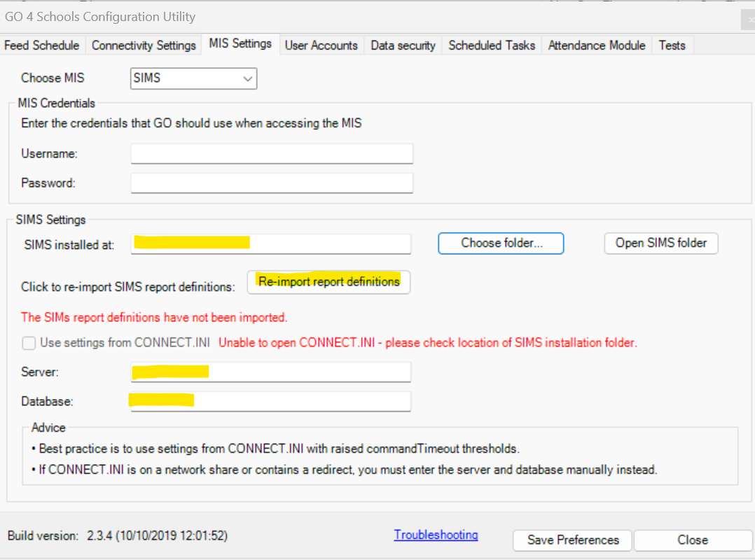Click the 'Best practice' advice line
The height and width of the screenshot is (560, 755).
pos(275,449)
